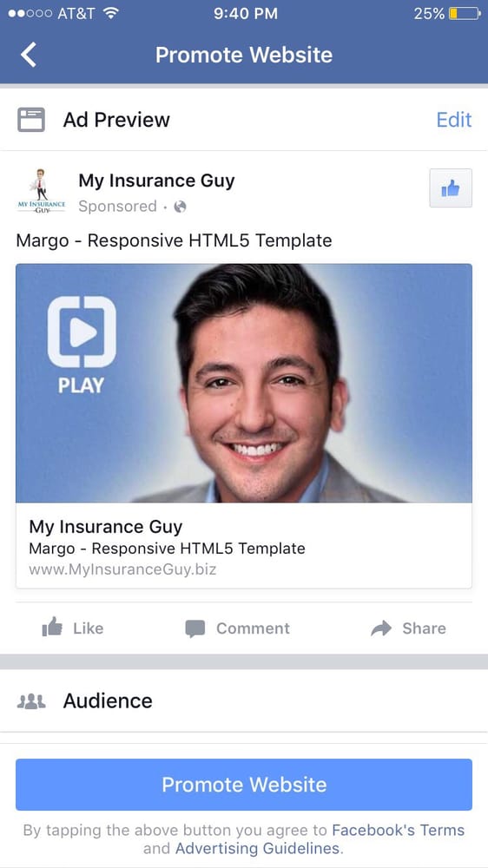This screenshot has height=868, width=488.
Task: Expand the Audience section row
Action: click(244, 700)
